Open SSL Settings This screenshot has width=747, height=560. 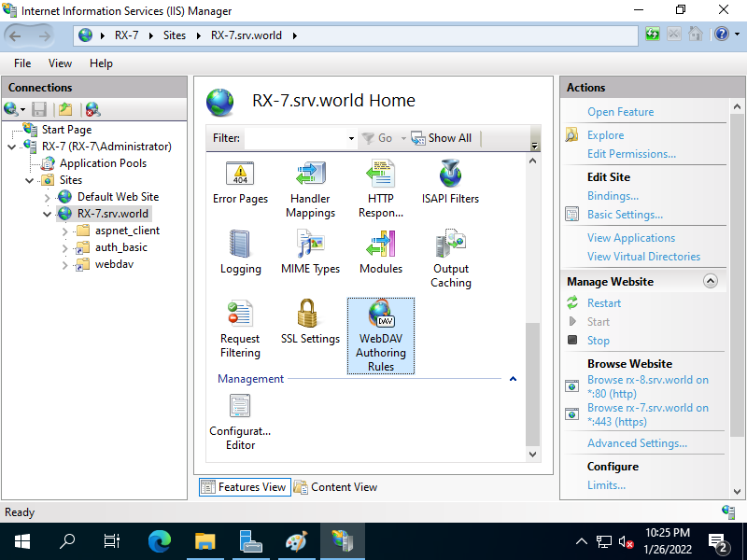click(x=310, y=322)
